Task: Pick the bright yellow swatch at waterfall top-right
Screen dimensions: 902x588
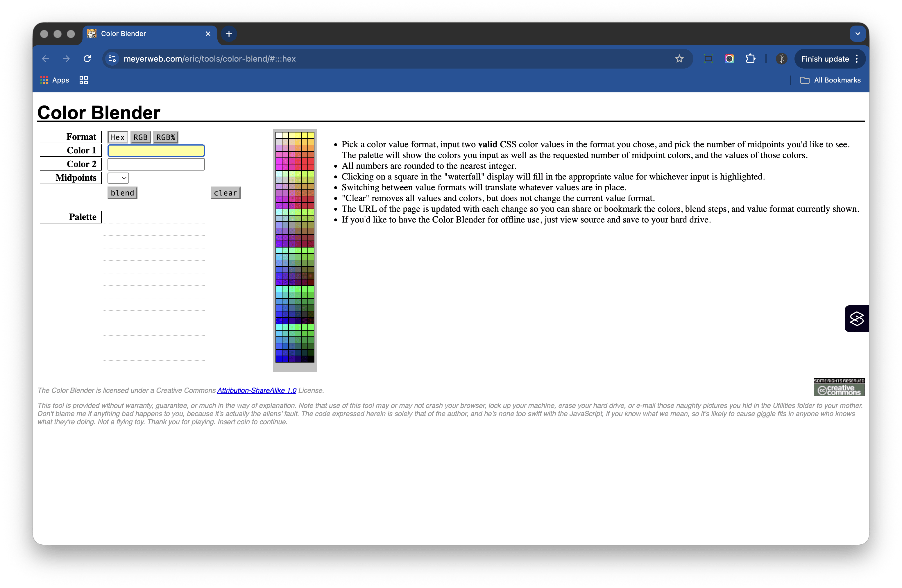Action: tap(311, 135)
